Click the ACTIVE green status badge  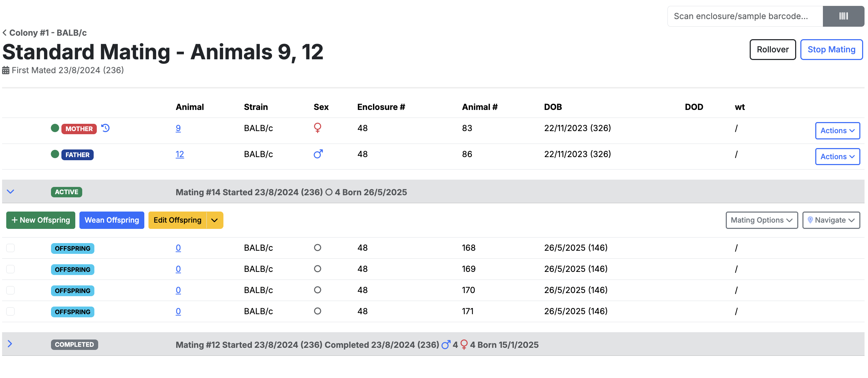[x=67, y=192]
